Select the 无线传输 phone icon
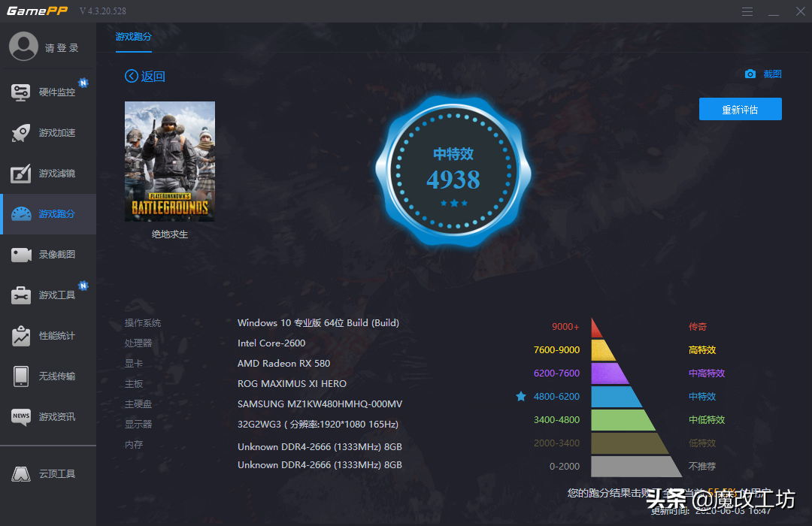Viewport: 812px width, 526px height. [x=21, y=376]
